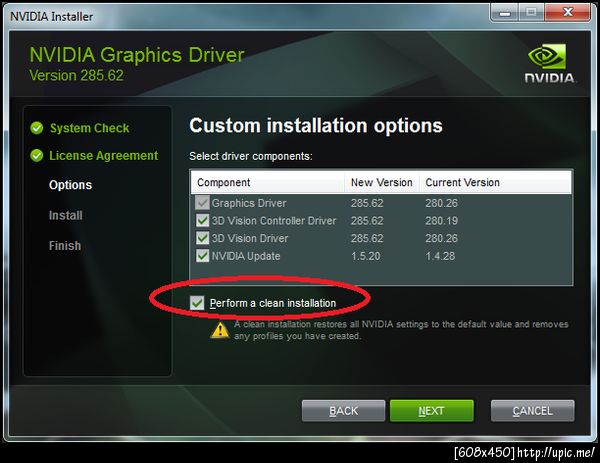600x463 pixels.
Task: Click the yellow warning triangle icon
Action: (x=220, y=331)
